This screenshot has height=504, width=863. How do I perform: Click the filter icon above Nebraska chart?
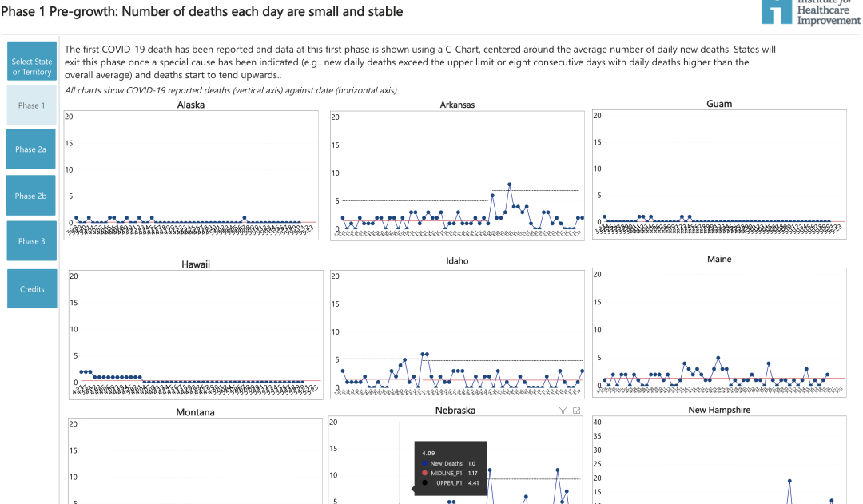click(563, 410)
